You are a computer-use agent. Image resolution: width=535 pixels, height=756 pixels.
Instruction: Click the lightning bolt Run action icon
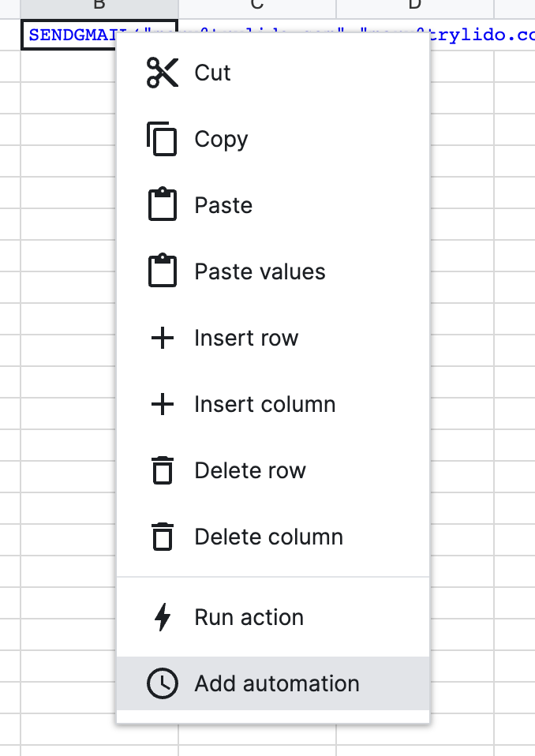coord(163,617)
